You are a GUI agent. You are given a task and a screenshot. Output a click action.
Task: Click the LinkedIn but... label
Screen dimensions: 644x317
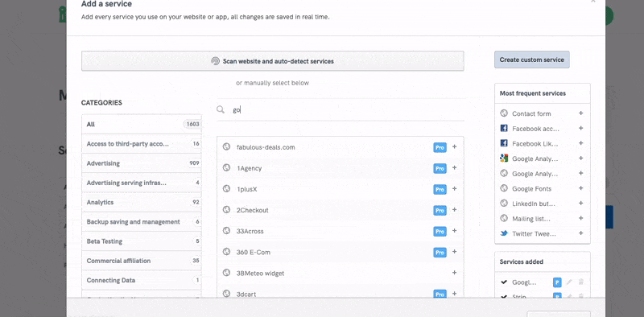pyautogui.click(x=534, y=204)
